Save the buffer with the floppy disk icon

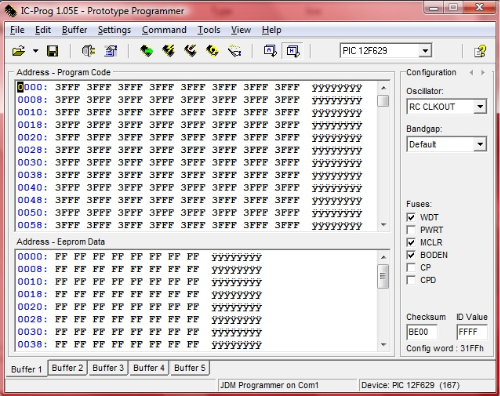52,51
